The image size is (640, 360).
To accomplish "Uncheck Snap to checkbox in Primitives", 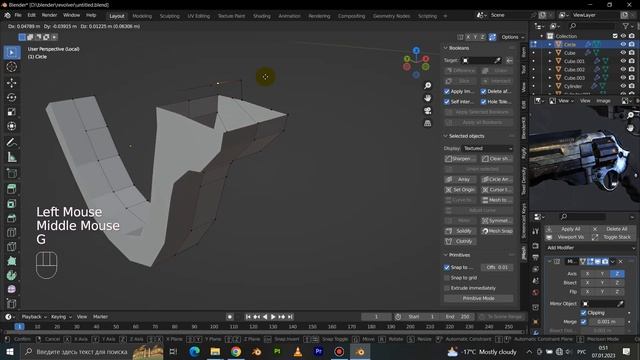I will click(447, 267).
